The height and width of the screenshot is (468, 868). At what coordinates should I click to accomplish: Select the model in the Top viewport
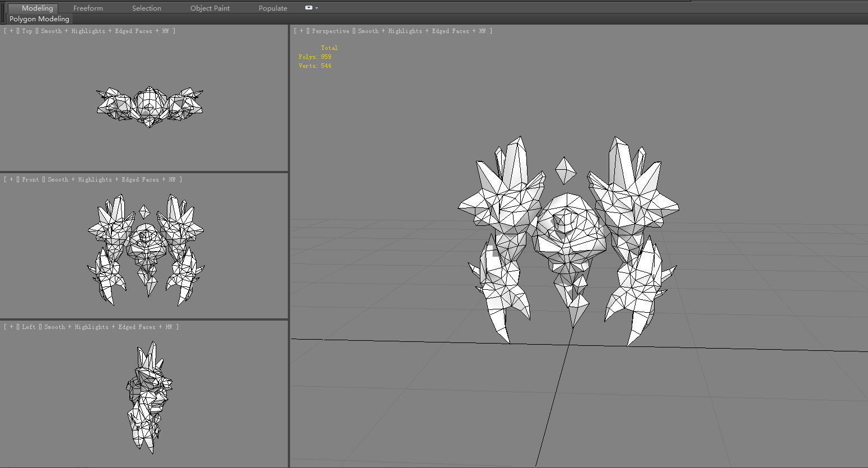point(149,106)
